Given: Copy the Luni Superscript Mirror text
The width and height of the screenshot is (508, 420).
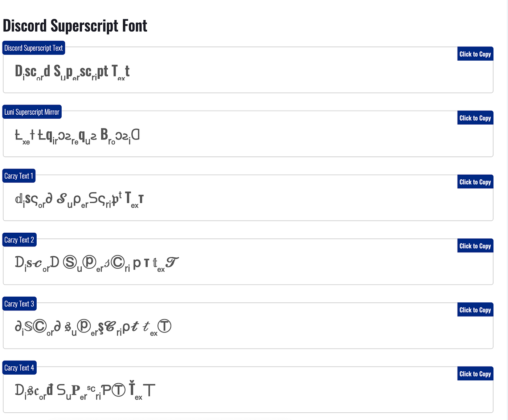Looking at the screenshot, I should [475, 118].
